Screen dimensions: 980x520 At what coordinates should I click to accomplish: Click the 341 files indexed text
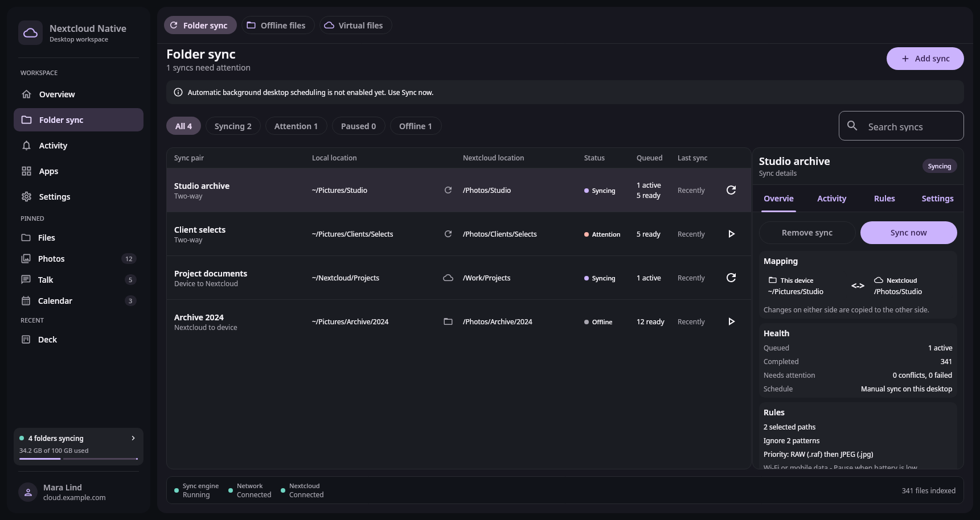coord(929,490)
